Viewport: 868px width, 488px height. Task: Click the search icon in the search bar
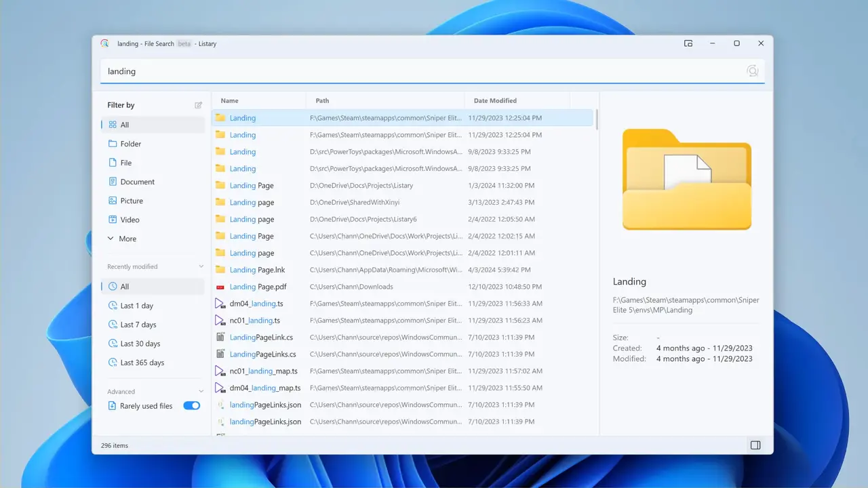[x=752, y=71]
